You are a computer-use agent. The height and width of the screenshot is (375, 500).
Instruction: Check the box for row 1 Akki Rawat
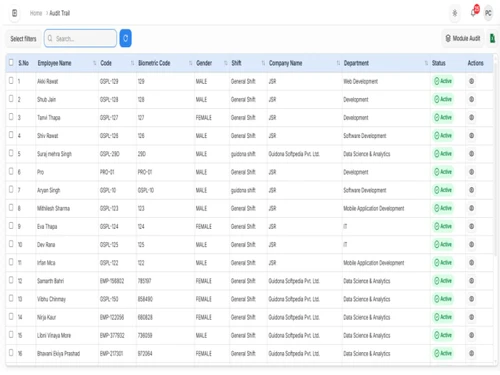11,80
